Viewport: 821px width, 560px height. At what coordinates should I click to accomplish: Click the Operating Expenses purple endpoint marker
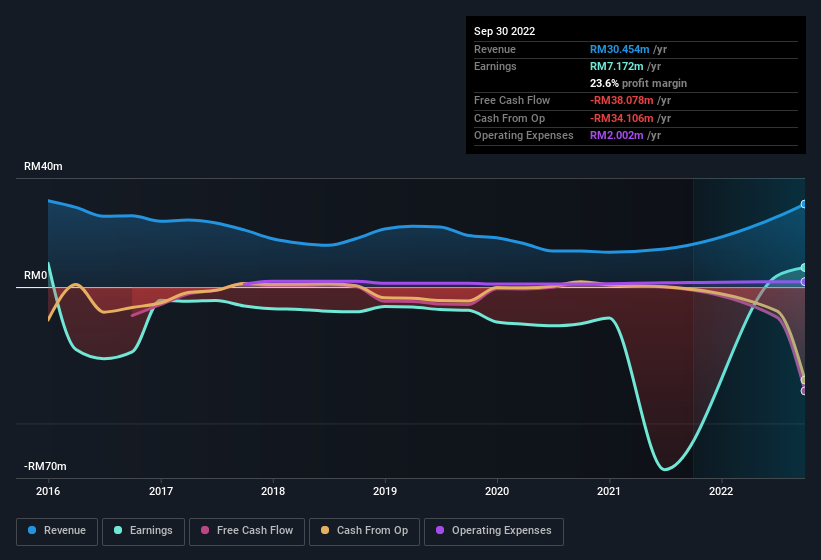(804, 282)
